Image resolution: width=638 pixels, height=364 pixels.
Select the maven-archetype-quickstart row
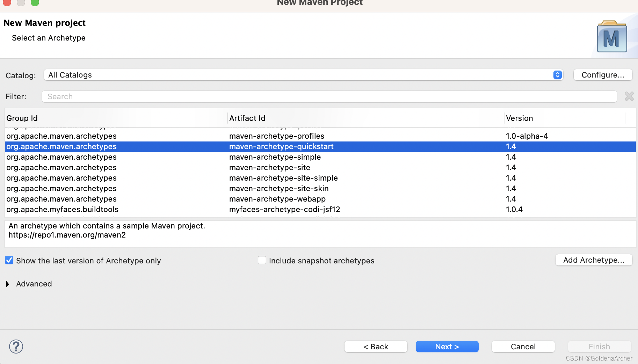click(x=320, y=146)
